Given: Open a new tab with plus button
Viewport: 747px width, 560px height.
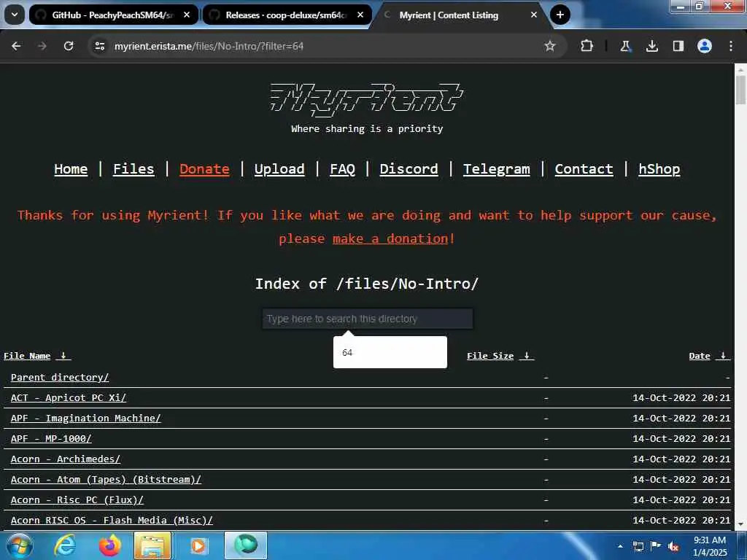Looking at the screenshot, I should pos(560,15).
